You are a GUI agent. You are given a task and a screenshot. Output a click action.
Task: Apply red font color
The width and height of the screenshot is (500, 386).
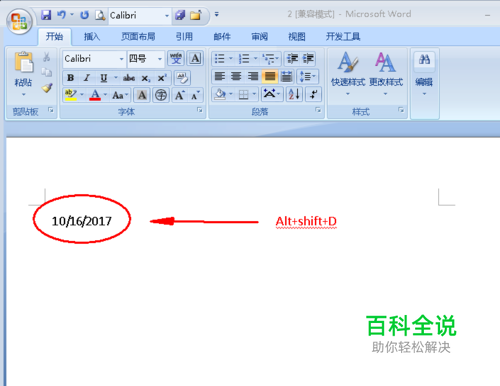95,95
